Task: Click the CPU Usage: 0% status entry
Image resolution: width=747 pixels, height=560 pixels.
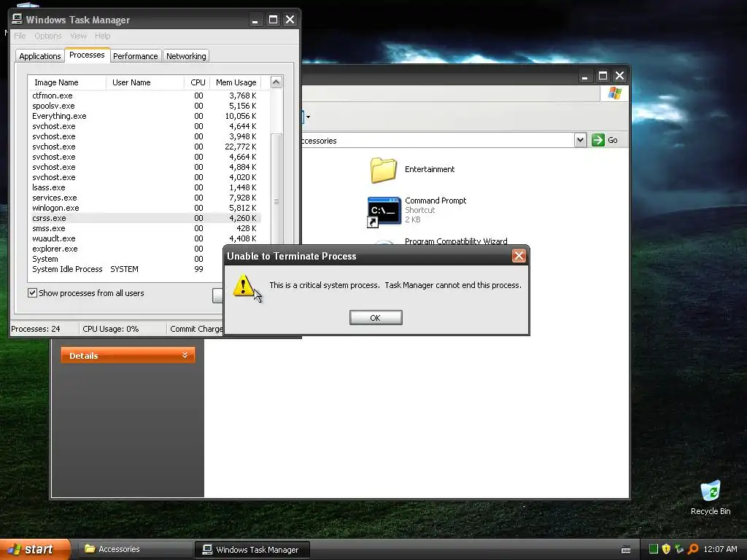Action: tap(111, 329)
